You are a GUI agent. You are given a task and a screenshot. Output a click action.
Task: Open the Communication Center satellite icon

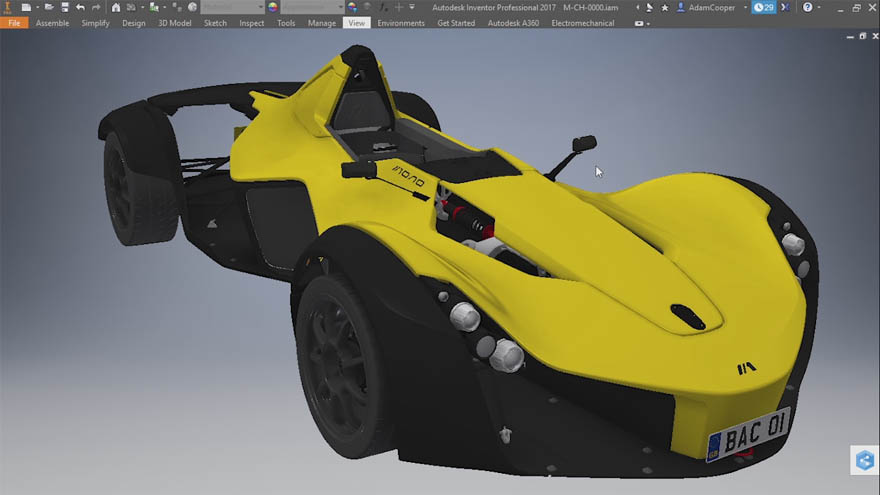(649, 7)
